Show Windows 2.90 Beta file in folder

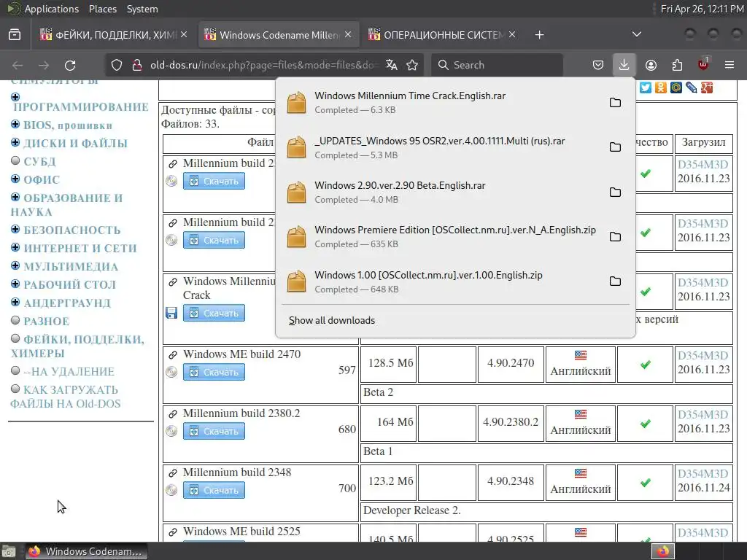click(615, 192)
